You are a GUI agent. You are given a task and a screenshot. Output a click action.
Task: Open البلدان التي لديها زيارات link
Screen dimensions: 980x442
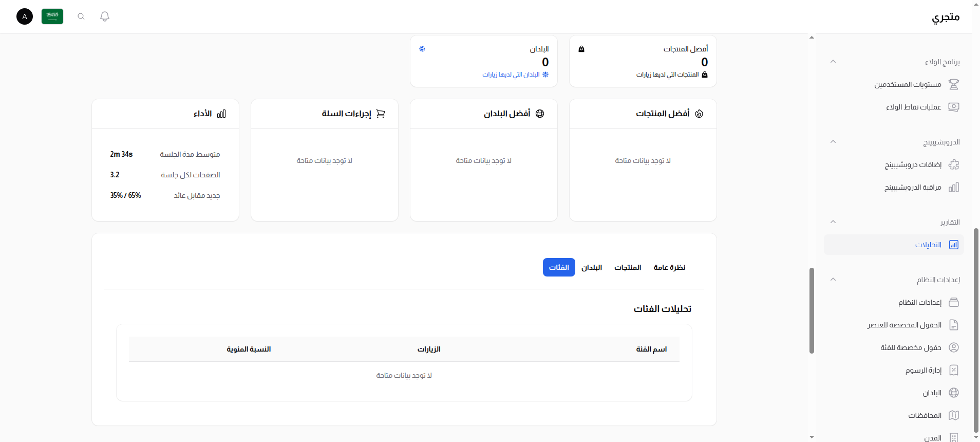point(516,75)
